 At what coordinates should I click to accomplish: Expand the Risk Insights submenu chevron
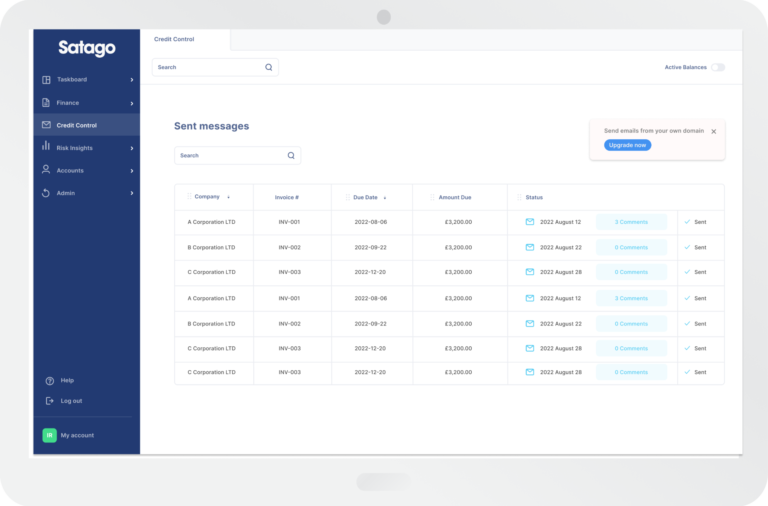pos(132,148)
